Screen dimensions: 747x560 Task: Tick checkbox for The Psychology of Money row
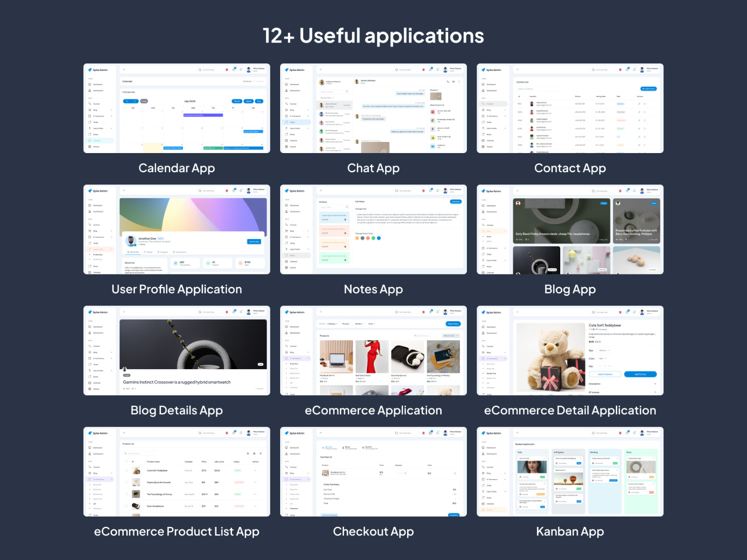(127, 494)
